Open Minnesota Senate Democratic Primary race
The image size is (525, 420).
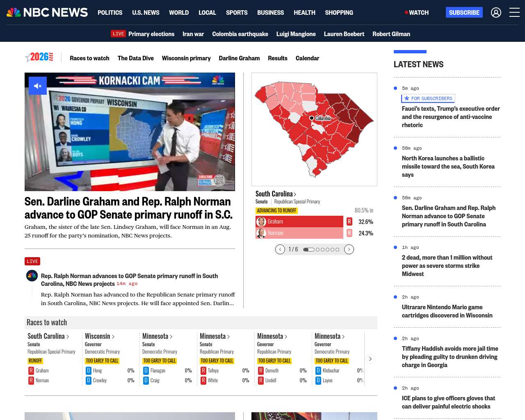click(x=157, y=336)
